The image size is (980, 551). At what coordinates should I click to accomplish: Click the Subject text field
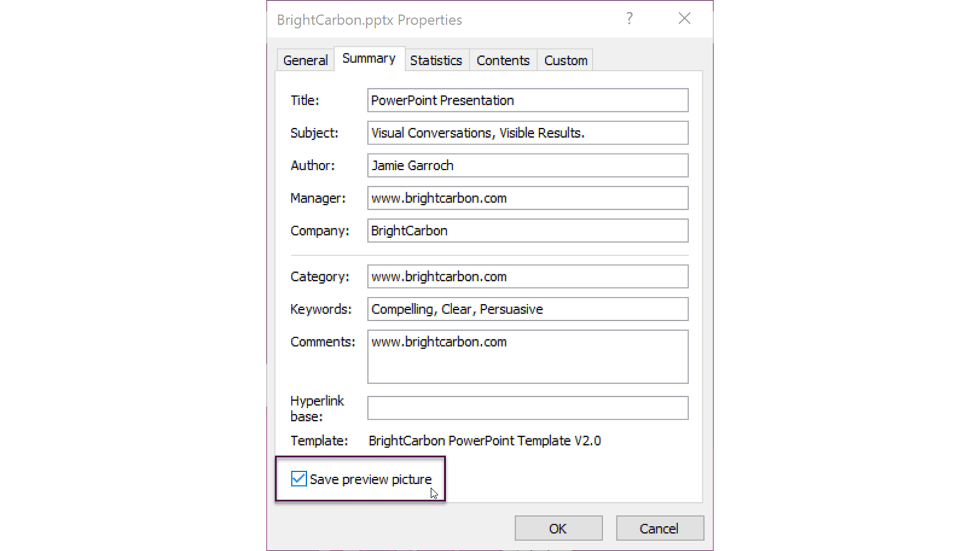527,133
